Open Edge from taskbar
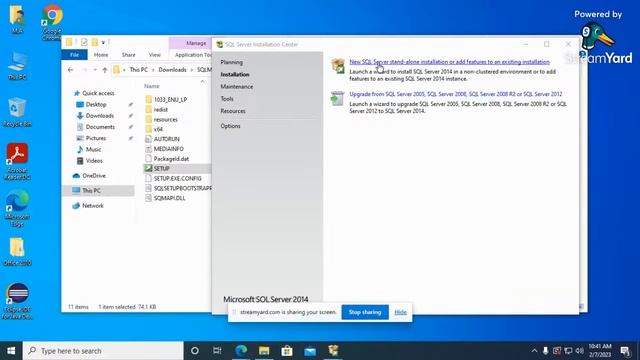Screen dimensions: 640x360 [x=241, y=351]
